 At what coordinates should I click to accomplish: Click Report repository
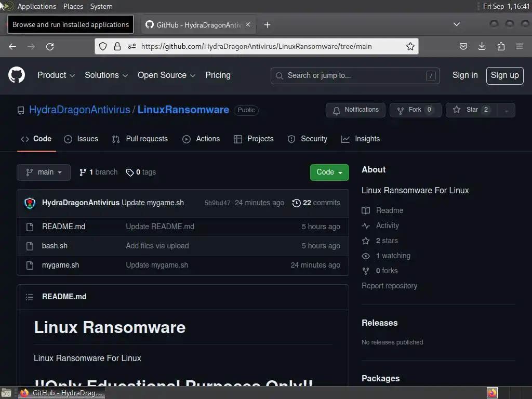pyautogui.click(x=390, y=286)
